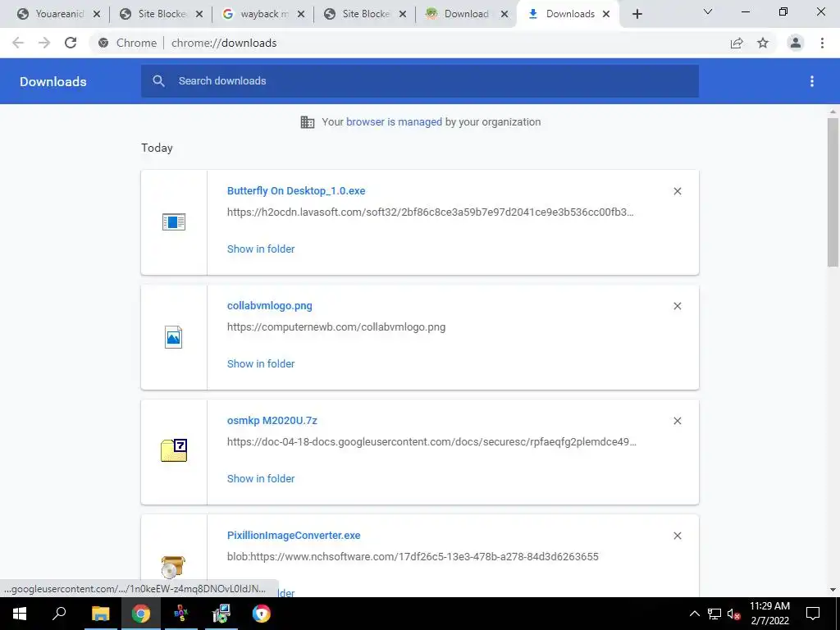Open a new tab with plus button

click(637, 14)
